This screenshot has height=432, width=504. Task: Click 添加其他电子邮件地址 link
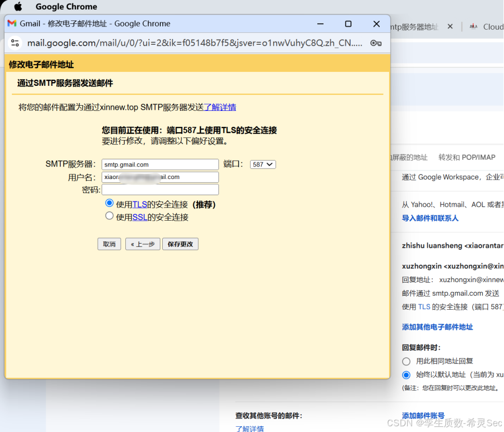click(437, 327)
